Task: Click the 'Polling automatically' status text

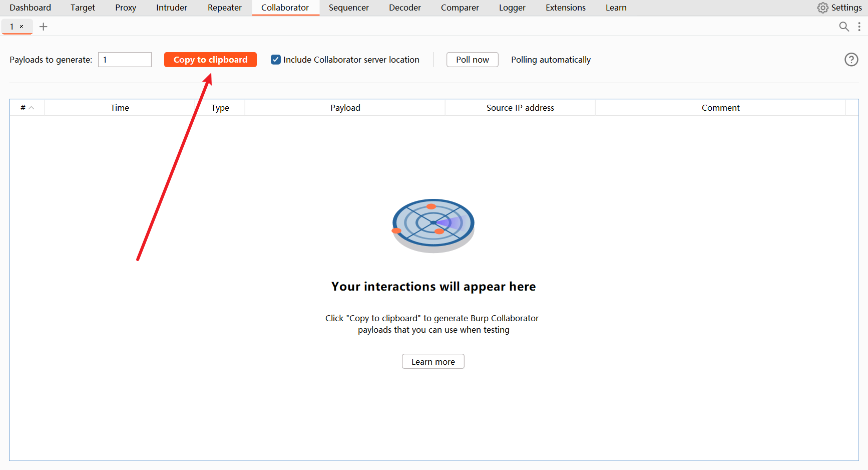Action: pos(551,60)
